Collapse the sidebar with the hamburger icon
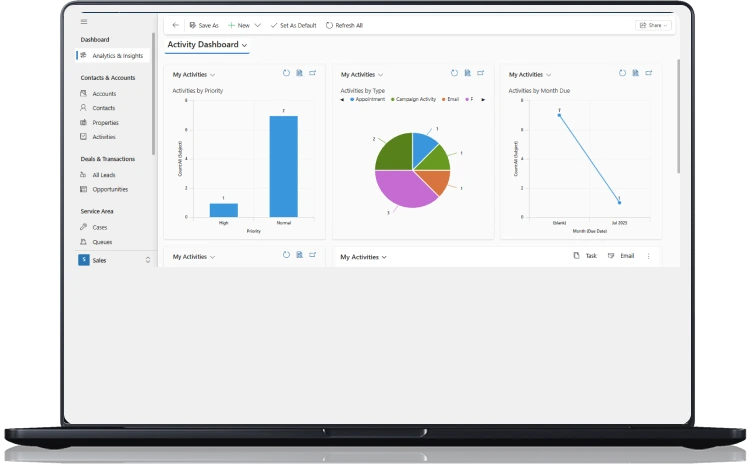Screen dimensions: 751x464 (x=84, y=22)
